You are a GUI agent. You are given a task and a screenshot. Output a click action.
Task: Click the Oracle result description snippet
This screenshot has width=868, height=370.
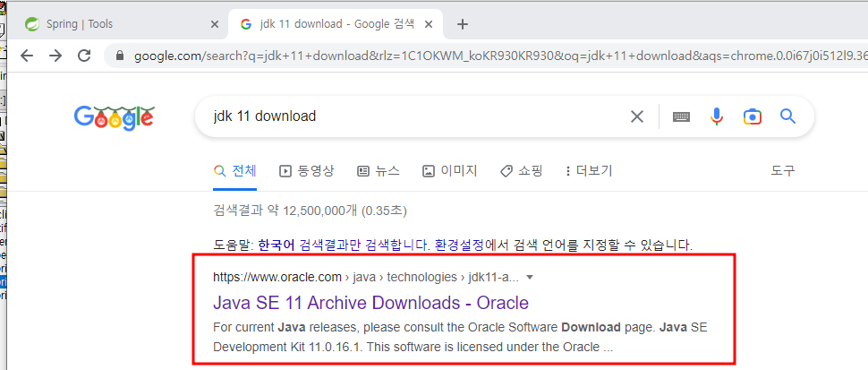pyautogui.click(x=460, y=338)
